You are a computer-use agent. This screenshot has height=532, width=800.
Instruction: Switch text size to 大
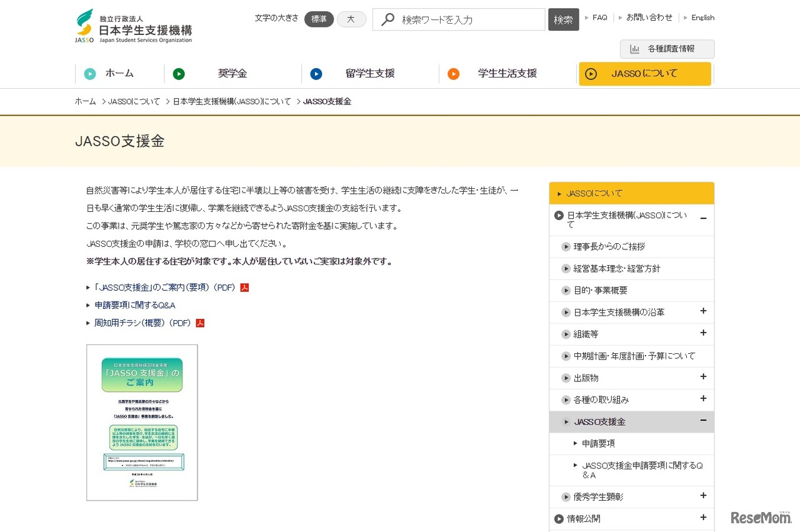(351, 19)
